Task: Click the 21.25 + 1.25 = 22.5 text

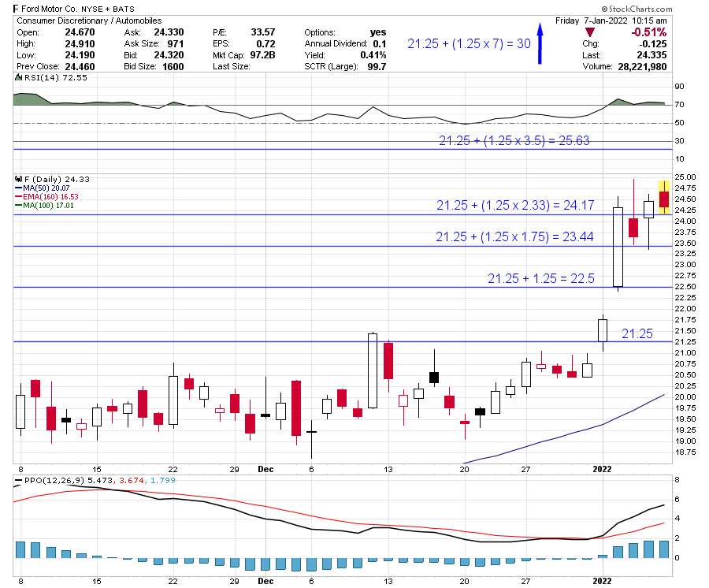Action: click(540, 278)
